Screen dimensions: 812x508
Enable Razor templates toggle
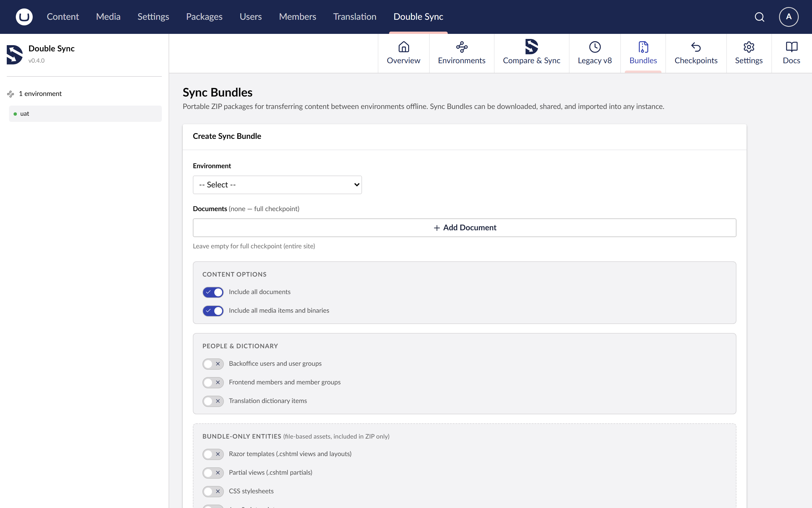(x=213, y=454)
